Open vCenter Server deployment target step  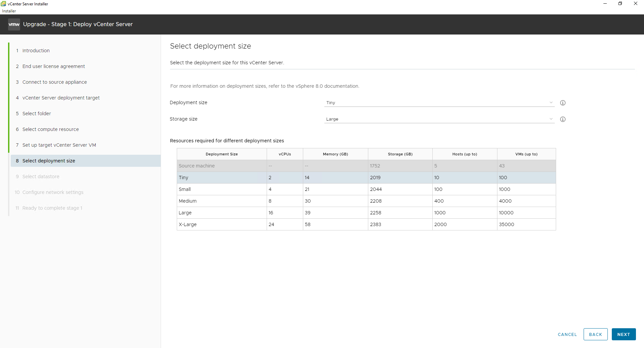pos(61,98)
